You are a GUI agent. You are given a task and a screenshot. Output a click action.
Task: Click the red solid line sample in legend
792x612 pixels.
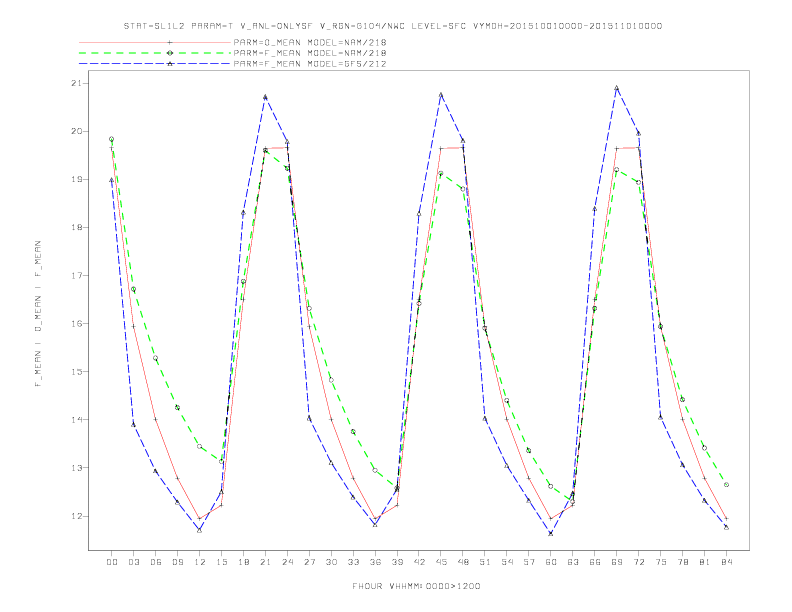(x=155, y=42)
